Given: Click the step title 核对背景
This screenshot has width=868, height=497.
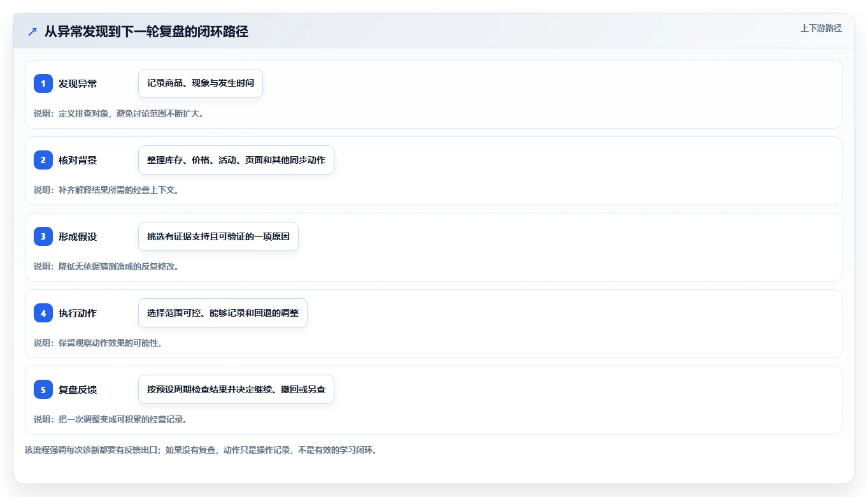Looking at the screenshot, I should tap(78, 160).
